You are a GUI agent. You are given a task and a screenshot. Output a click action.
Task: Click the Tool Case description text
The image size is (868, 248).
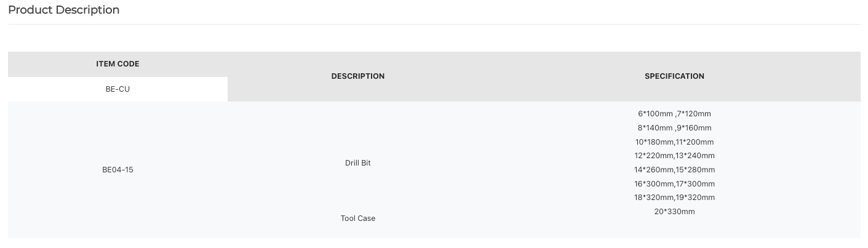(358, 218)
